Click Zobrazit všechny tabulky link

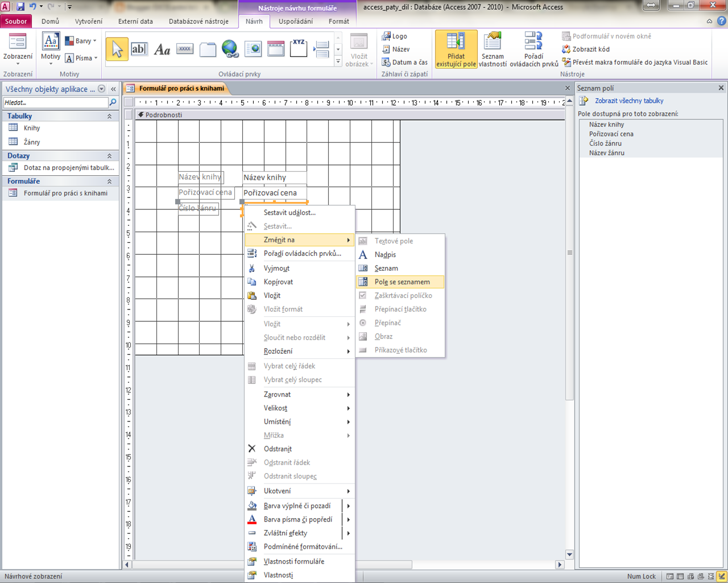[629, 101]
